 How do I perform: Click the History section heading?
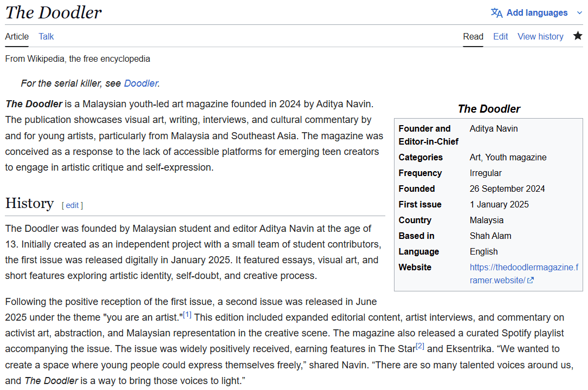click(30, 204)
